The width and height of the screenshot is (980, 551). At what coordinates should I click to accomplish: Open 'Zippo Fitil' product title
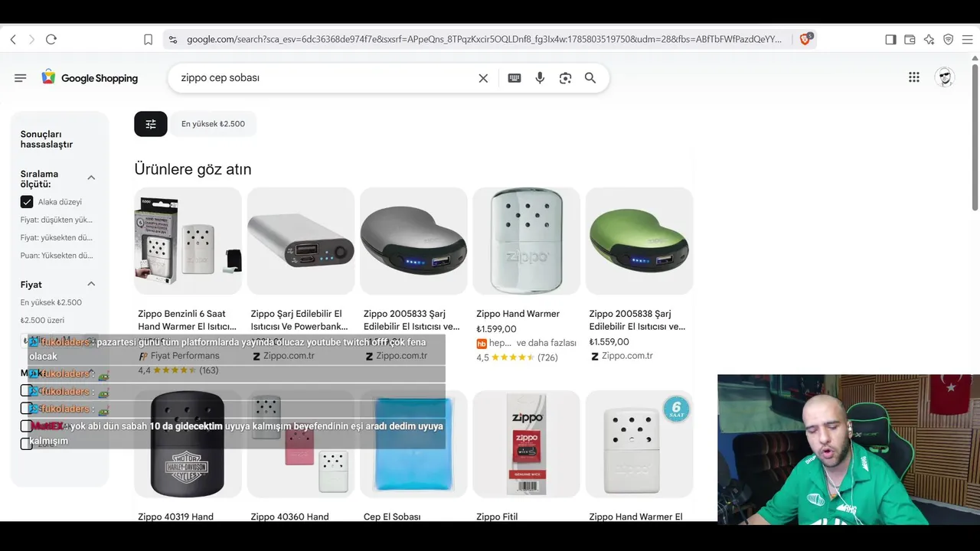click(x=497, y=517)
